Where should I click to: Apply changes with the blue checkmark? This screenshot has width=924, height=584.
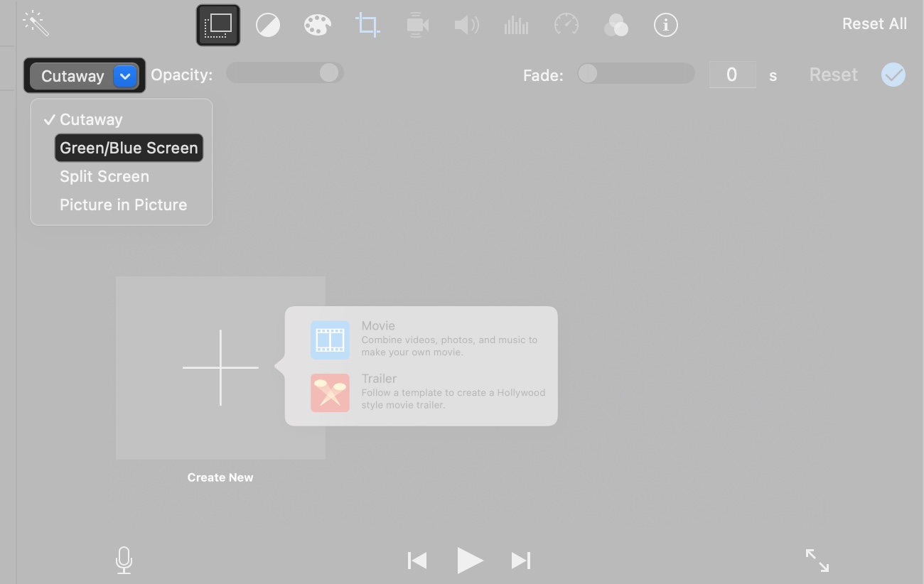[893, 74]
